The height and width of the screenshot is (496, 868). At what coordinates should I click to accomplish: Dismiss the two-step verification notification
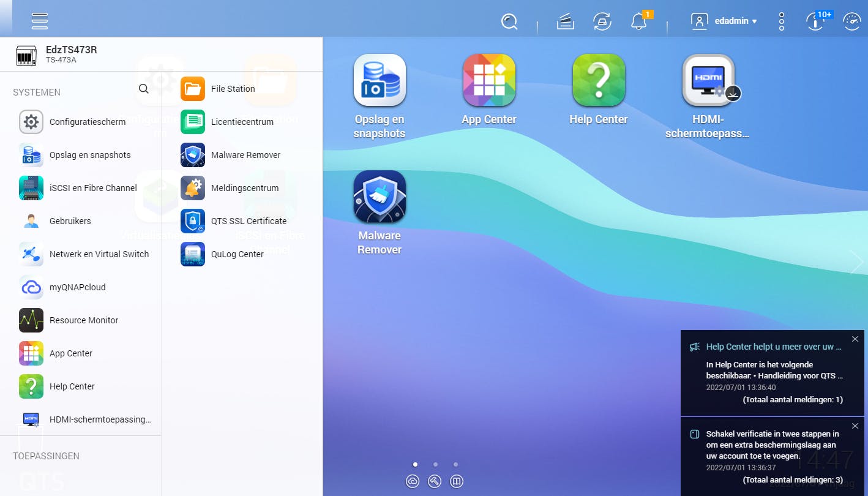click(x=855, y=426)
